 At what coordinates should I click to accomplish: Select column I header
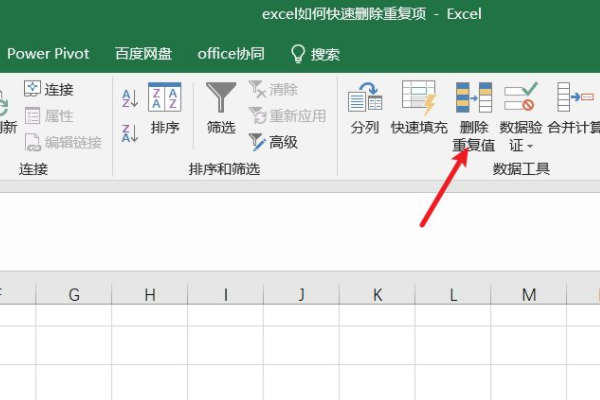pyautogui.click(x=225, y=294)
